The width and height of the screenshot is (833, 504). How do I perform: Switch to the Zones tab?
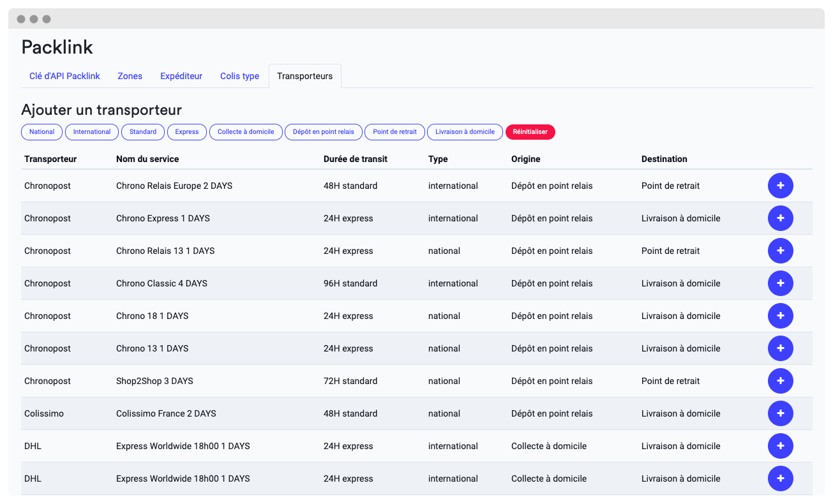[130, 76]
